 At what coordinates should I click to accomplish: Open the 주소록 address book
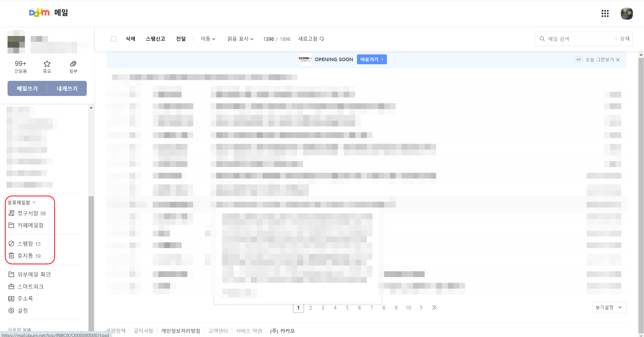25,299
